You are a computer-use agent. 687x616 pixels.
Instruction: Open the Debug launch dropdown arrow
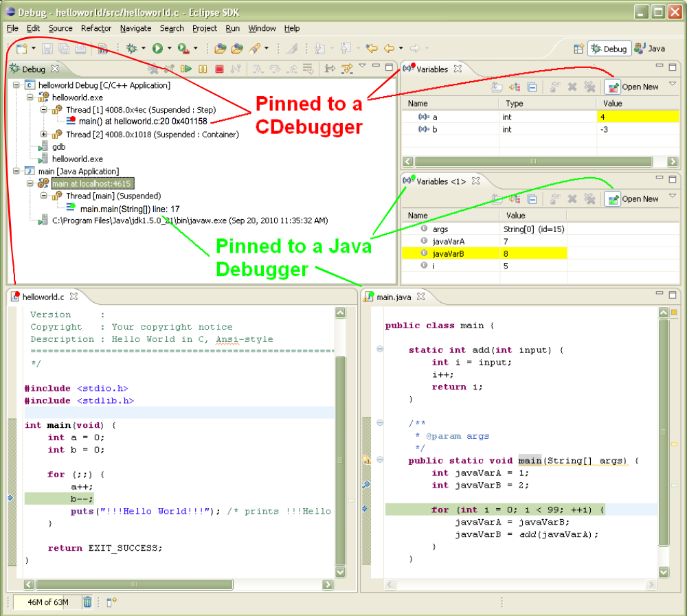144,48
